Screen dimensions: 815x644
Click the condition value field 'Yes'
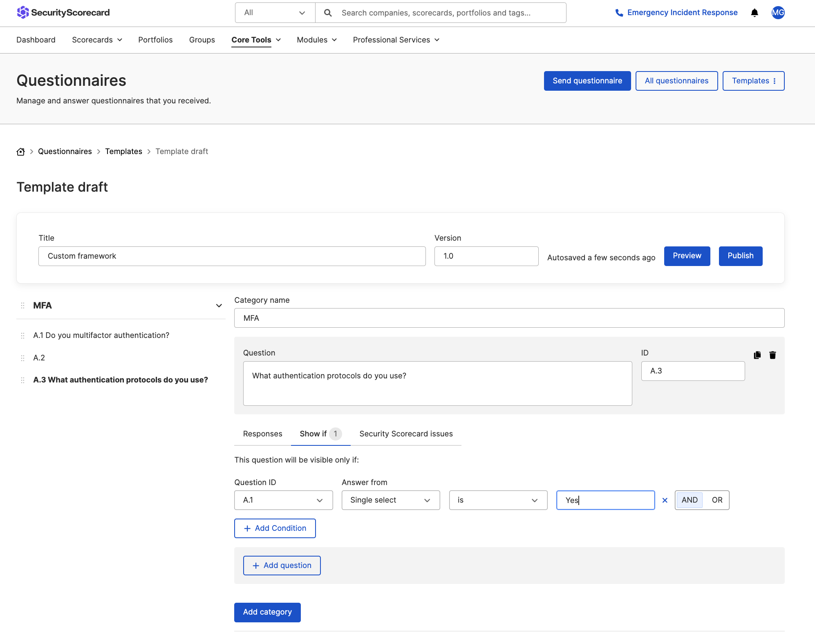[605, 500]
